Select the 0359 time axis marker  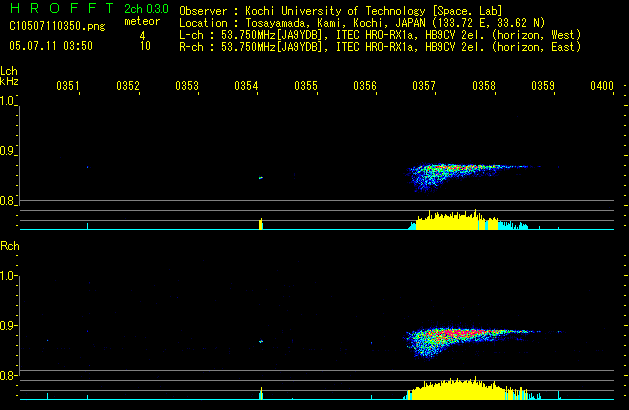pyautogui.click(x=543, y=86)
